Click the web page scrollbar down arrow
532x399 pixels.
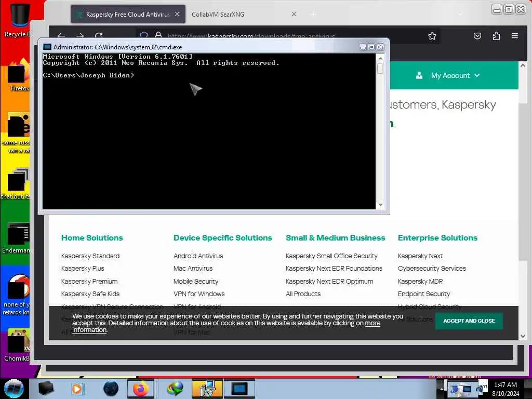523,336
